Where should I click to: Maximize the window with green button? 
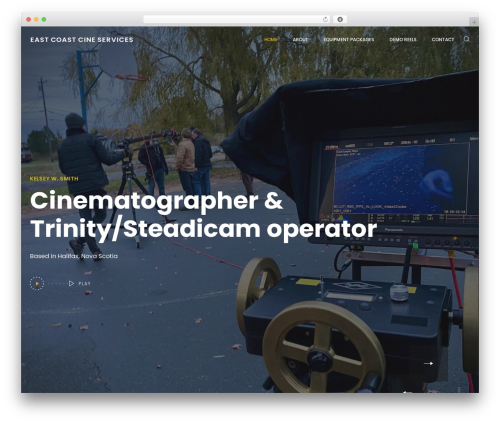[44, 19]
